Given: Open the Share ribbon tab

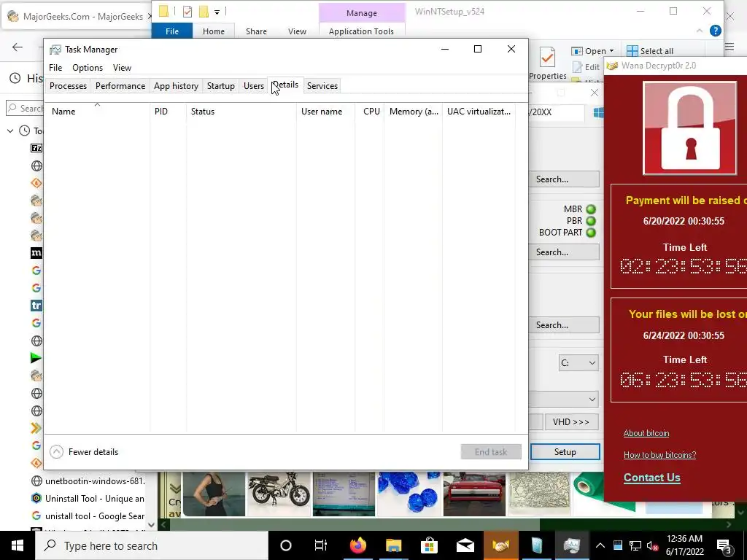Looking at the screenshot, I should [256, 31].
